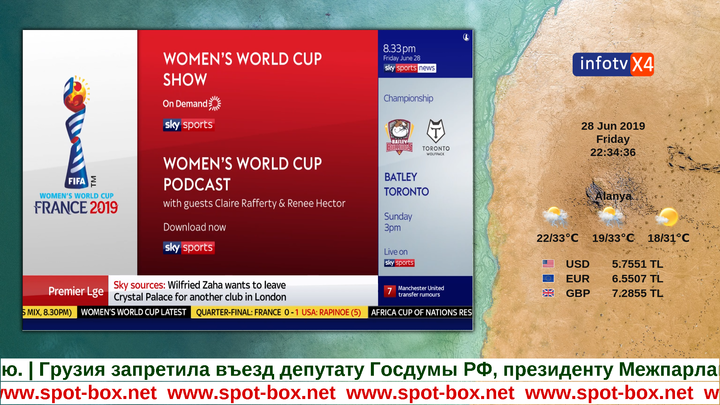Click the 19/33°C weather icon
The image size is (720, 405).
611,217
